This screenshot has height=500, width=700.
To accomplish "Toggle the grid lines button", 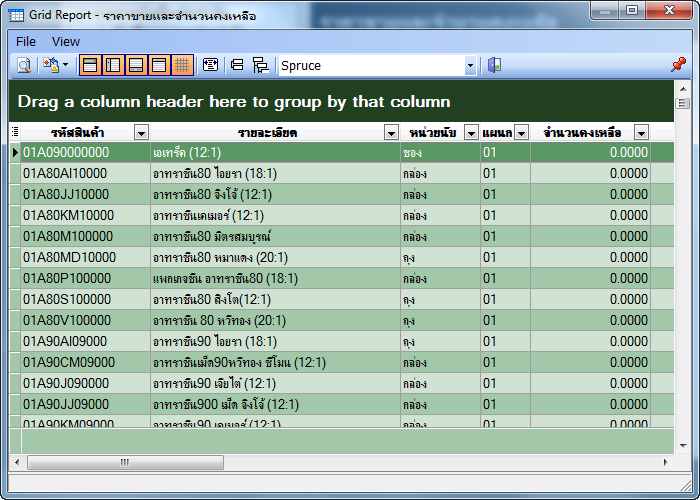I will coord(182,65).
